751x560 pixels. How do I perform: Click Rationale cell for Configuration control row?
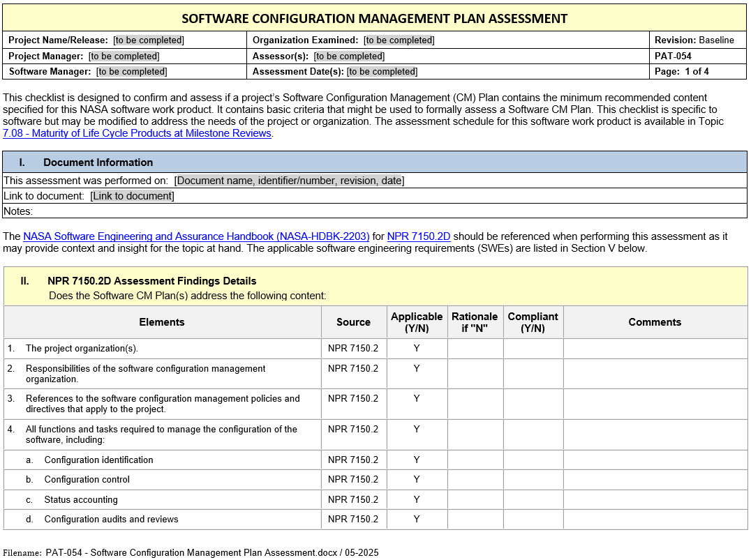(x=475, y=480)
